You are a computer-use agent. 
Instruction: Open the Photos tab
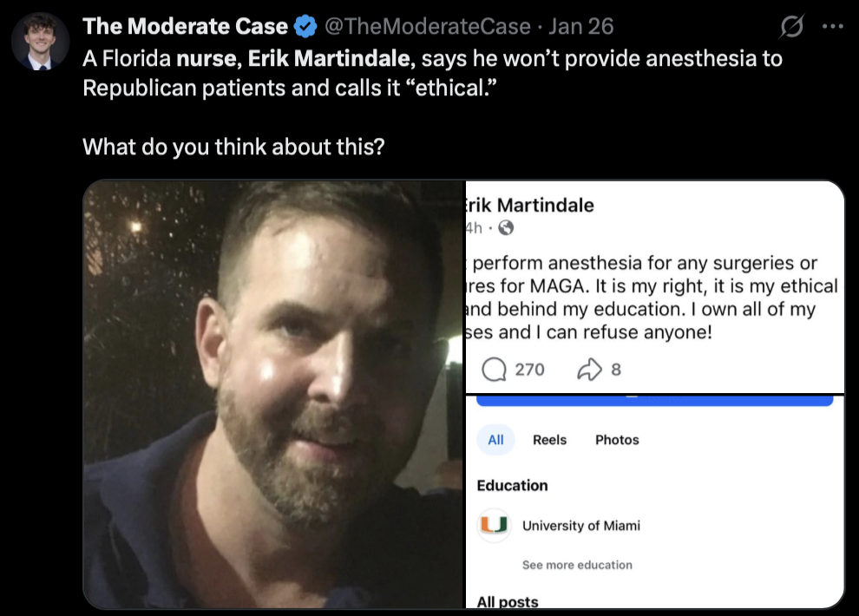(617, 440)
